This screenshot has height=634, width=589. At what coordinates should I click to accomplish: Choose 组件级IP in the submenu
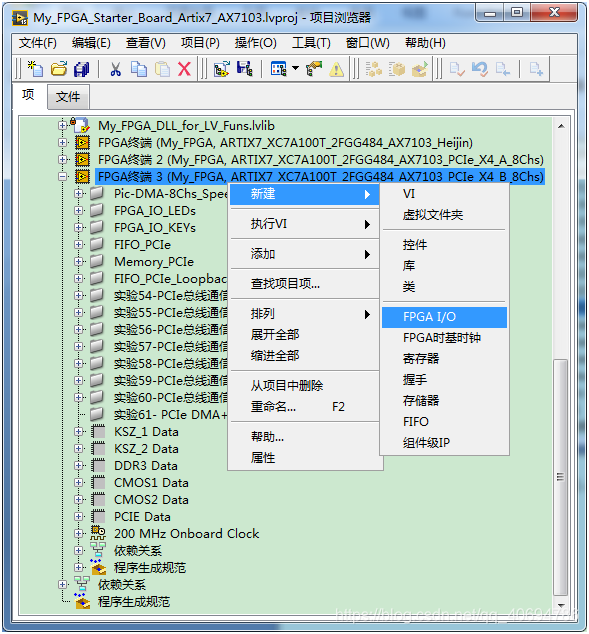pos(444,443)
